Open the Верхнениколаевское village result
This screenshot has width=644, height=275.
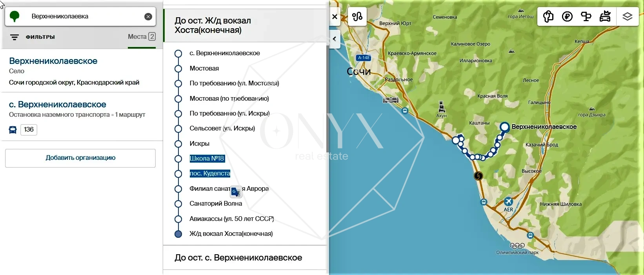[x=53, y=61]
